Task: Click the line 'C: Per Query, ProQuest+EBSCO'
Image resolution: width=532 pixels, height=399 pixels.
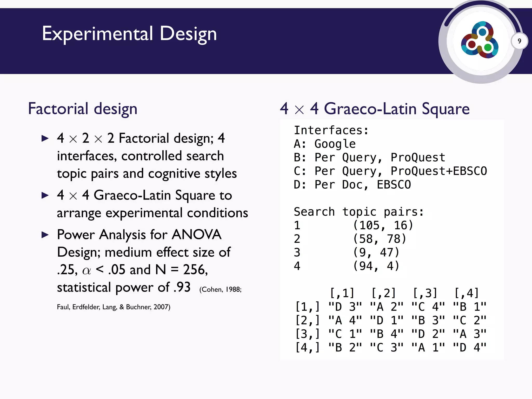Action: pos(390,171)
